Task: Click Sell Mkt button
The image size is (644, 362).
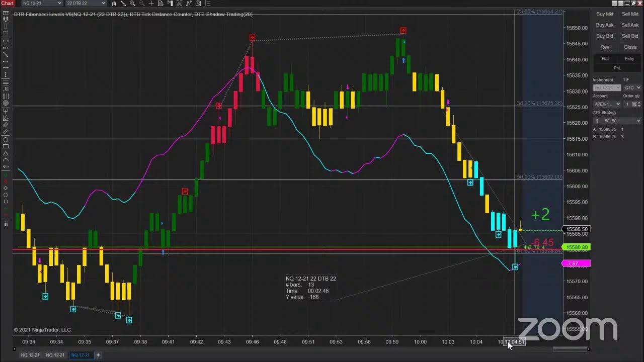Action: [x=630, y=14]
